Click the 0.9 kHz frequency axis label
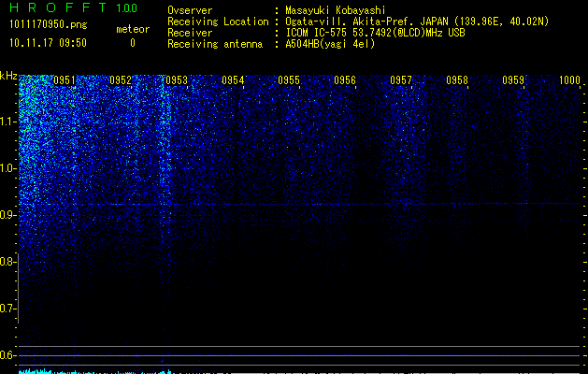 point(7,215)
